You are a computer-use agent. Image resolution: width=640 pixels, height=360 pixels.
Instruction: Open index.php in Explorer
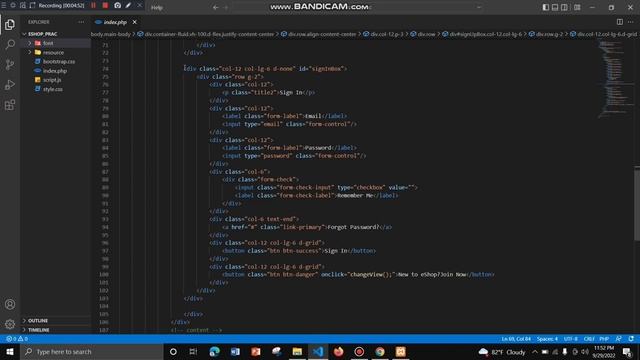56,71
